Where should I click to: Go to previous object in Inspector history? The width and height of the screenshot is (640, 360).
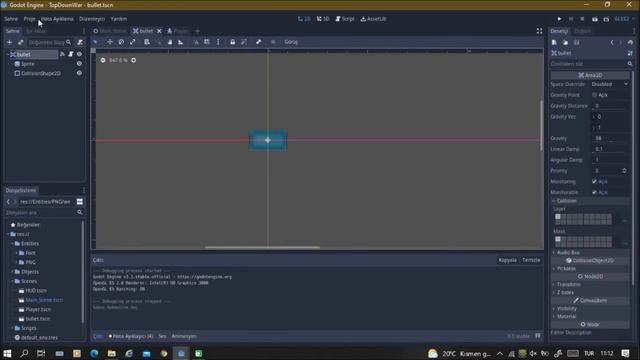[612, 42]
